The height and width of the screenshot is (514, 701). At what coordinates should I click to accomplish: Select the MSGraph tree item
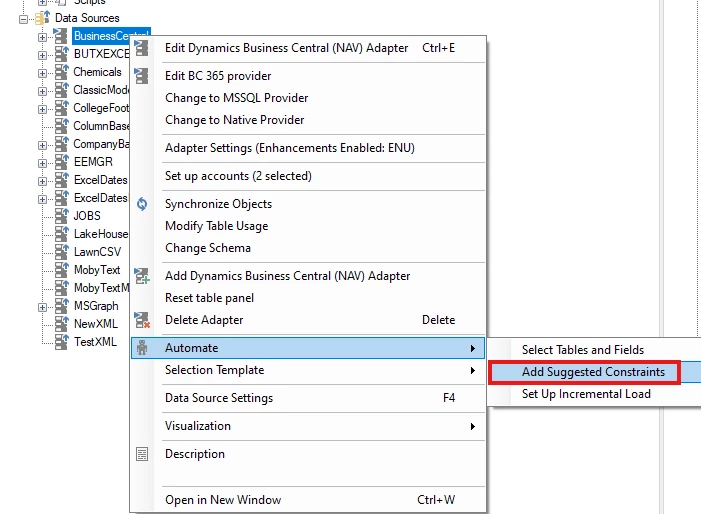pyautogui.click(x=96, y=306)
